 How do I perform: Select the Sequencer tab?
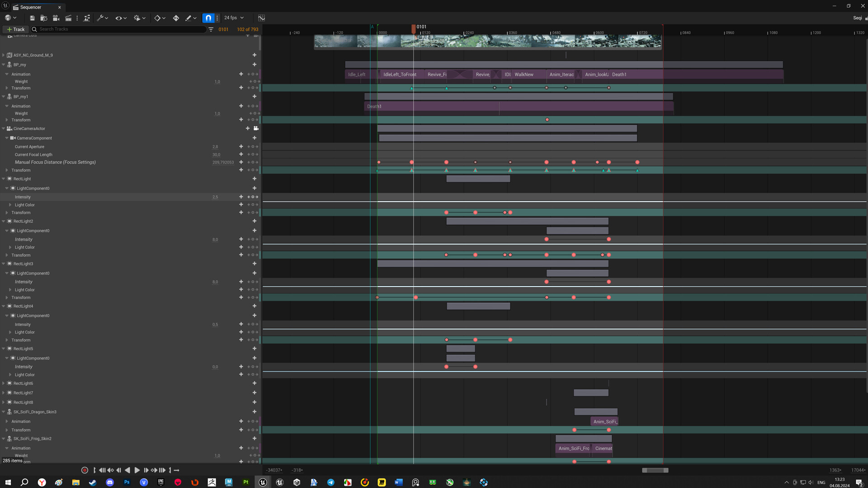pyautogui.click(x=31, y=7)
